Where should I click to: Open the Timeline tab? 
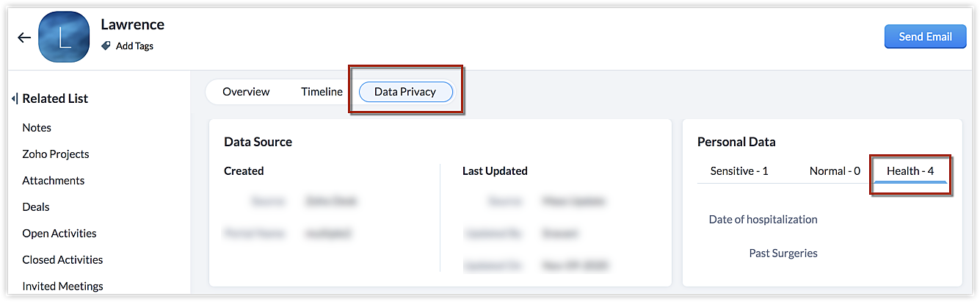(322, 92)
